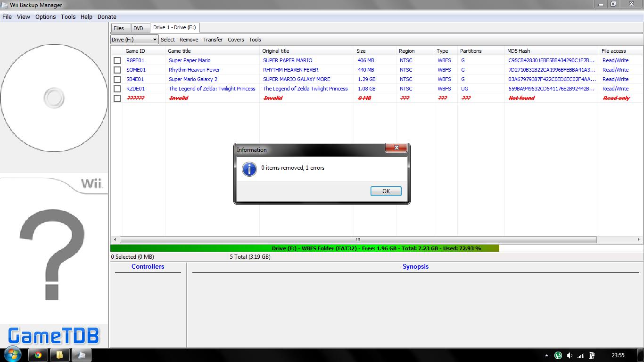Select game ID RZDE01
The height and width of the screenshot is (362, 644).
point(136,89)
